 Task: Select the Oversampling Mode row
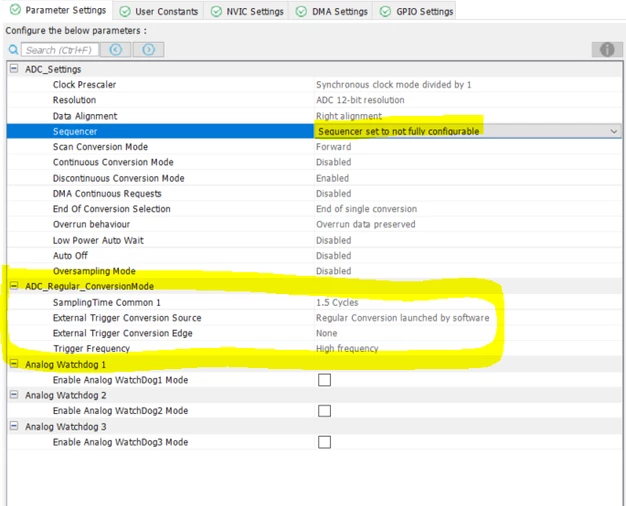point(314,271)
